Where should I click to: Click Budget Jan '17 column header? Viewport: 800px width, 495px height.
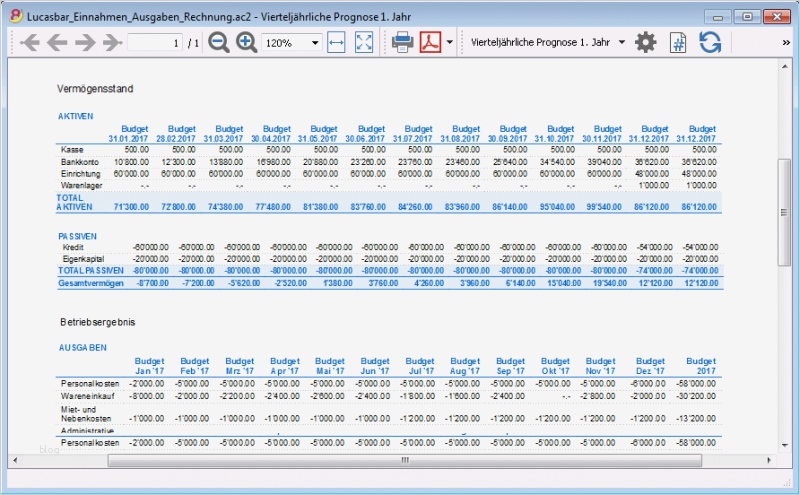149,366
